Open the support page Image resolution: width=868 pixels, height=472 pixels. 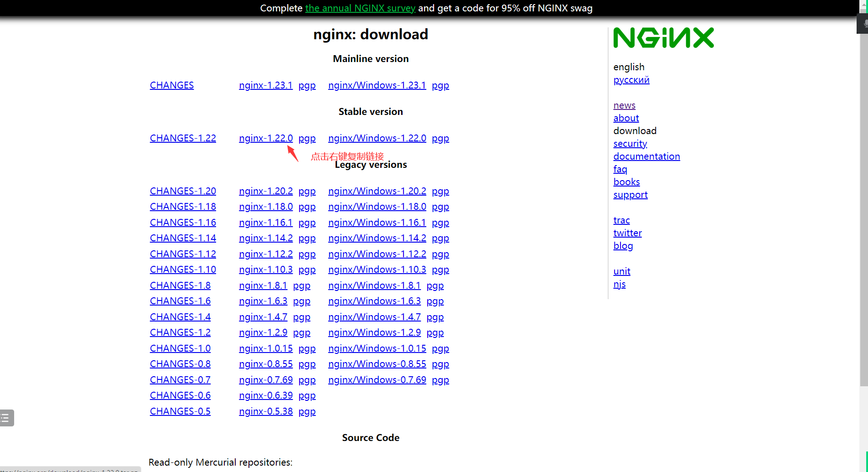pyautogui.click(x=630, y=195)
